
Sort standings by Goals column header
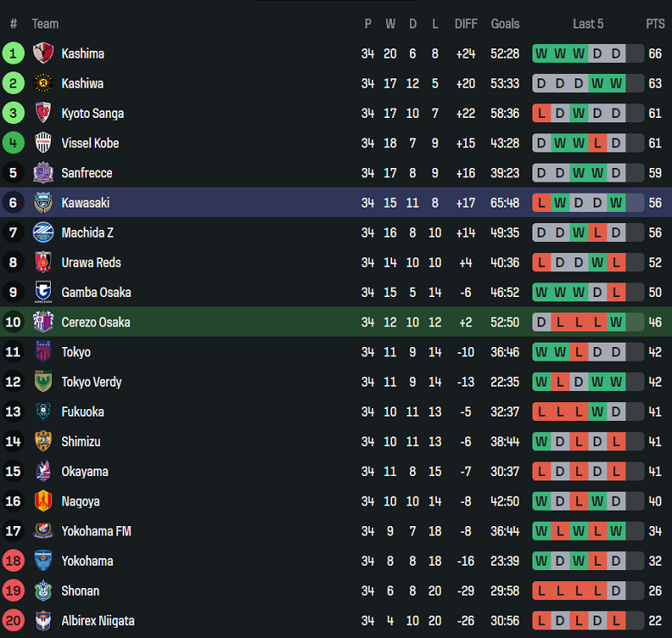coord(505,24)
